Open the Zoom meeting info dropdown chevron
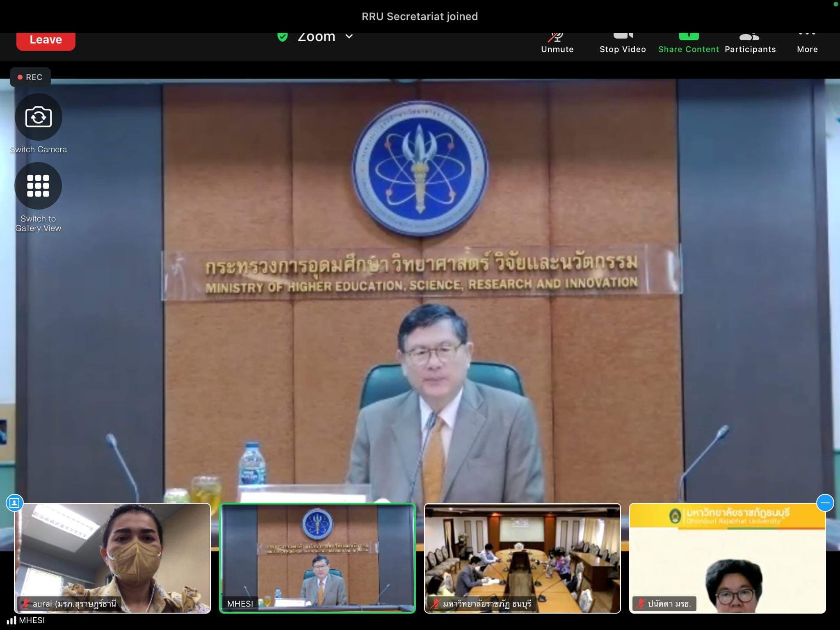The width and height of the screenshot is (840, 630). 349,37
